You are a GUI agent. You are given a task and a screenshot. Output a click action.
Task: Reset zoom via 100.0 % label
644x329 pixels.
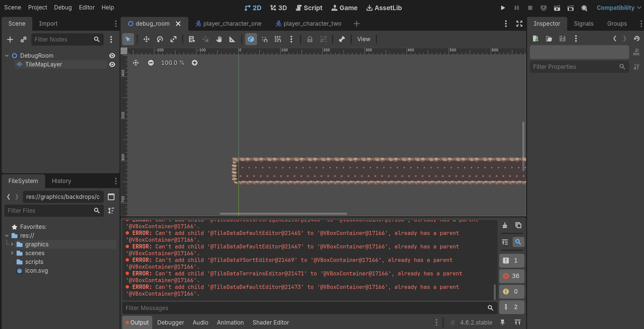pos(173,63)
